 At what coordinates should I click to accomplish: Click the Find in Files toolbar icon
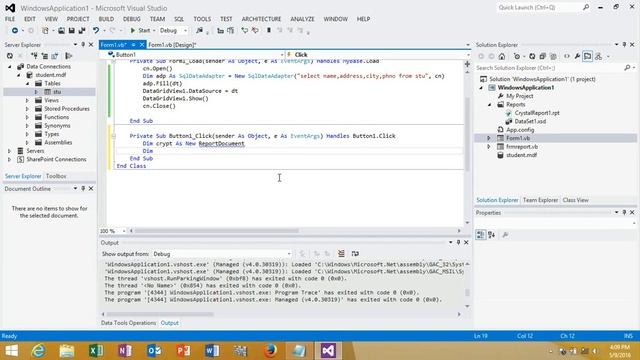click(x=199, y=31)
